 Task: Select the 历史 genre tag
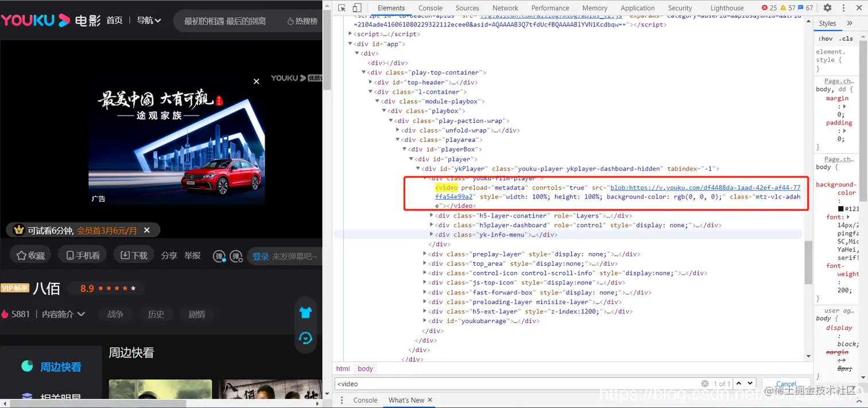click(156, 314)
